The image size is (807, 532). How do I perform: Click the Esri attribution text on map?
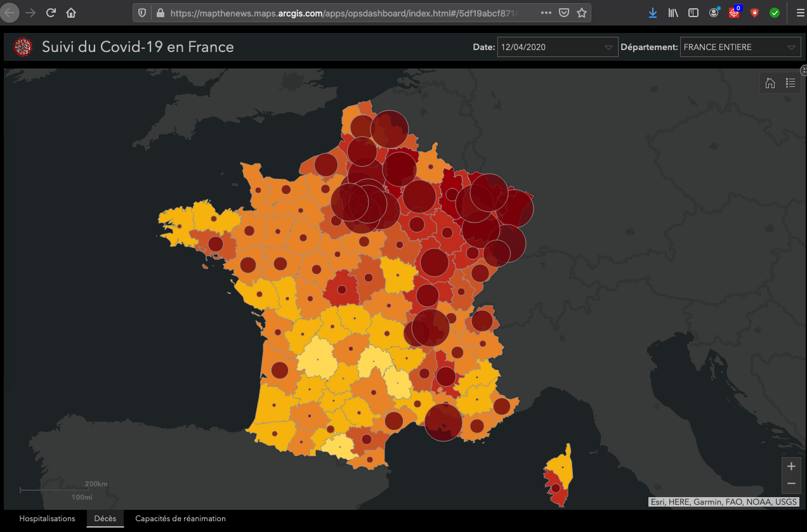(723, 502)
